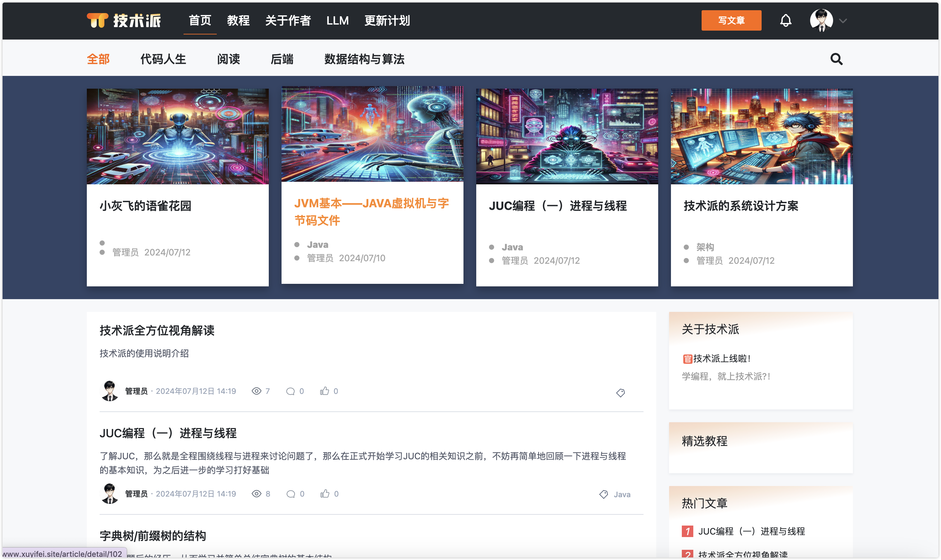
Task: Open the LLM navigation item
Action: tap(337, 20)
